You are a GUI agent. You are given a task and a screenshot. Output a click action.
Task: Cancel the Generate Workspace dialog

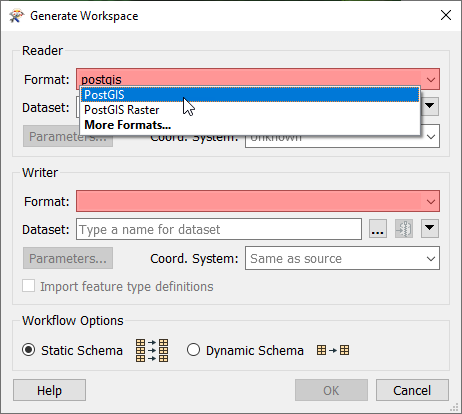click(x=412, y=390)
